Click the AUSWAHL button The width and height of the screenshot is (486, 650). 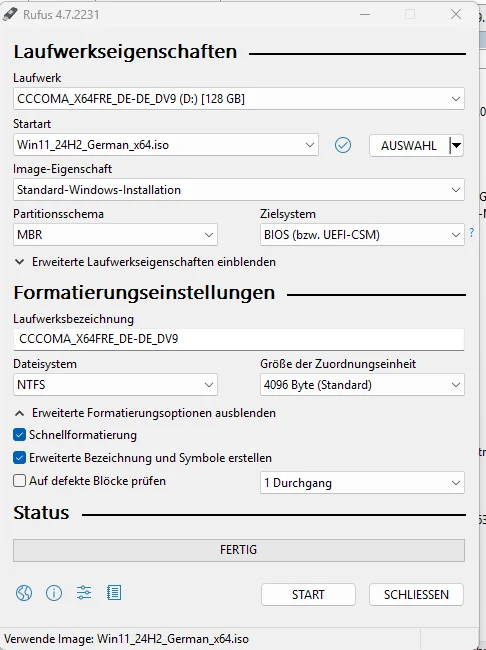pyautogui.click(x=409, y=146)
